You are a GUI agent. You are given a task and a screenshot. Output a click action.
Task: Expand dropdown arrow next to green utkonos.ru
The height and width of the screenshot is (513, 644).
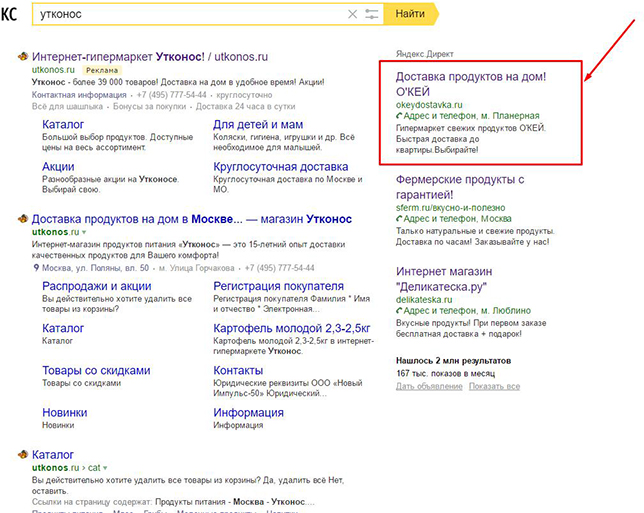(84, 232)
